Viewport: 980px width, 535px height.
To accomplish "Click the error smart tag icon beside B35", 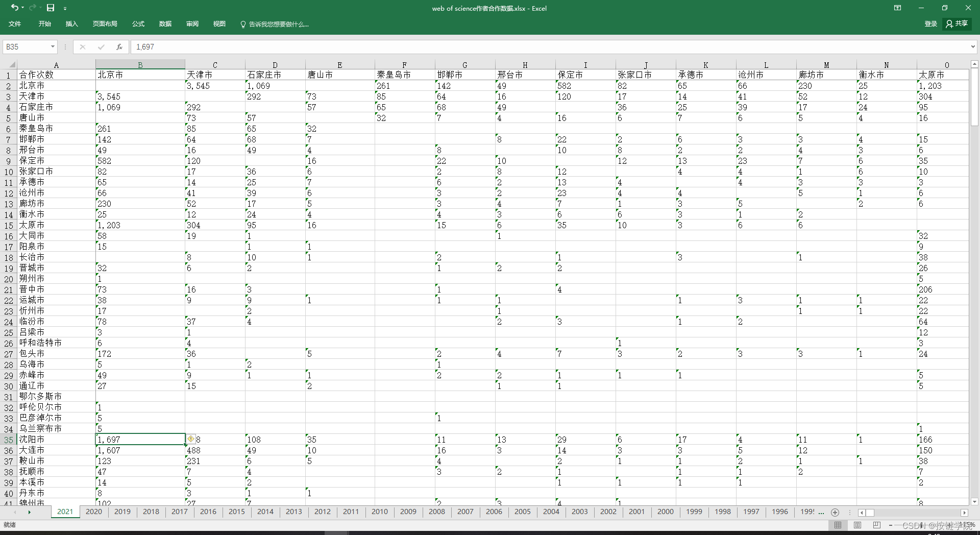I will pos(191,439).
